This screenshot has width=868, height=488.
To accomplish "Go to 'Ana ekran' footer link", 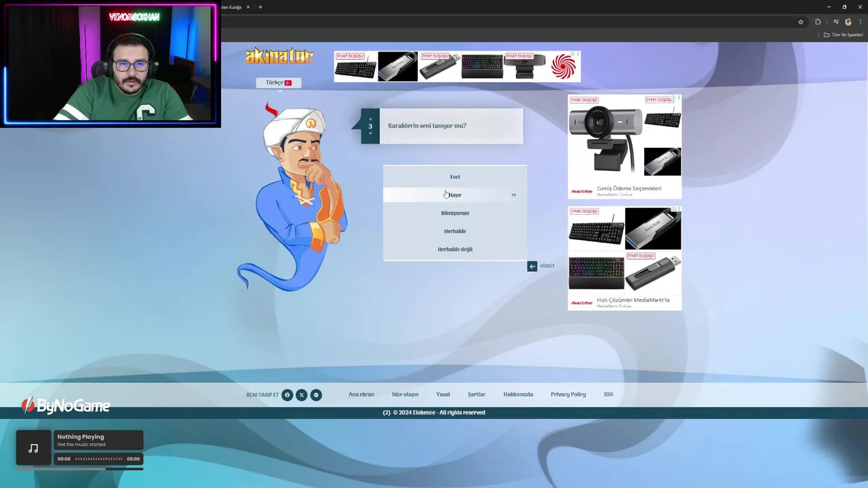I will click(x=361, y=394).
